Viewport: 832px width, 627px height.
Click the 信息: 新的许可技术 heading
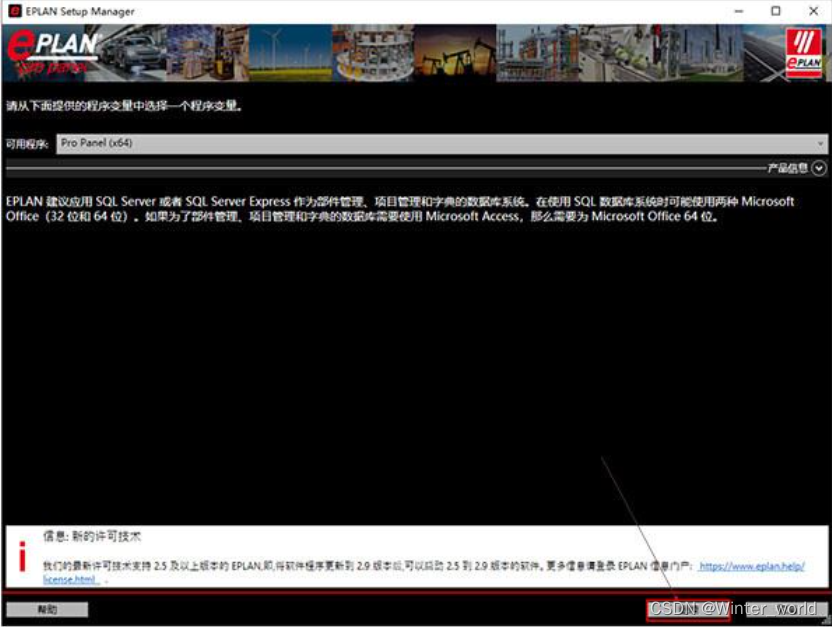(x=92, y=536)
